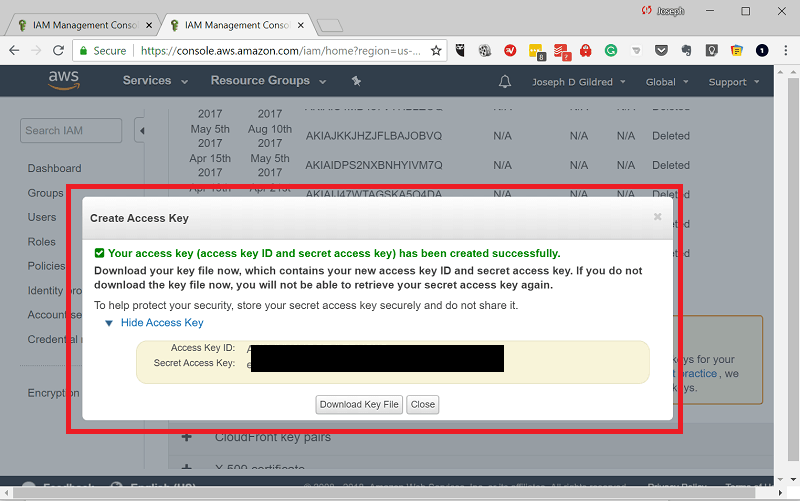
Task: Open the Evernote elephant extension
Action: pos(686,50)
